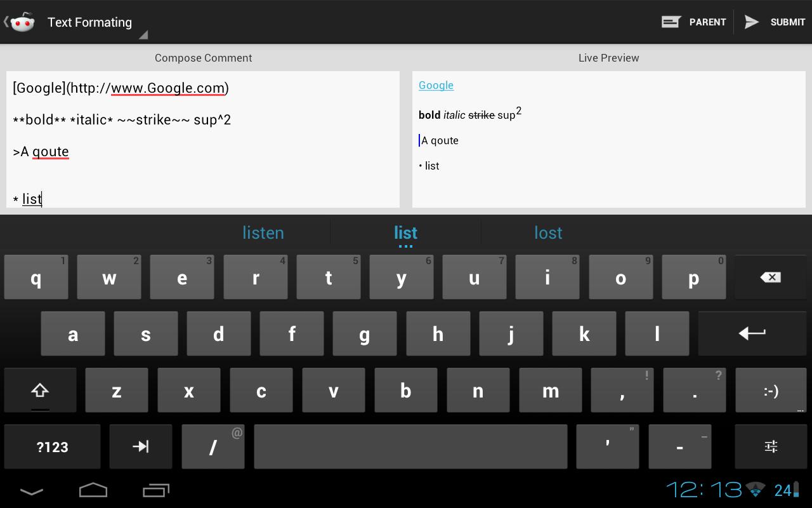
Task: Select 'A qoute' text in Live Preview
Action: [x=440, y=141]
